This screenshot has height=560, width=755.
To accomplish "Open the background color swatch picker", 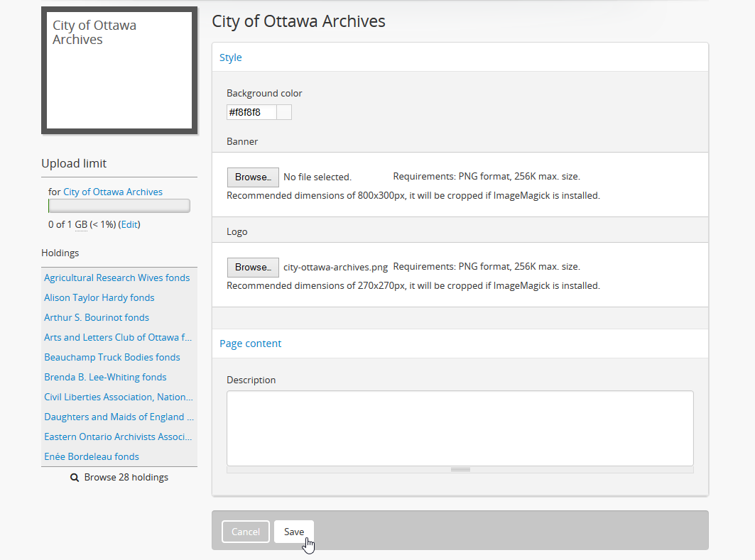I will tap(284, 112).
